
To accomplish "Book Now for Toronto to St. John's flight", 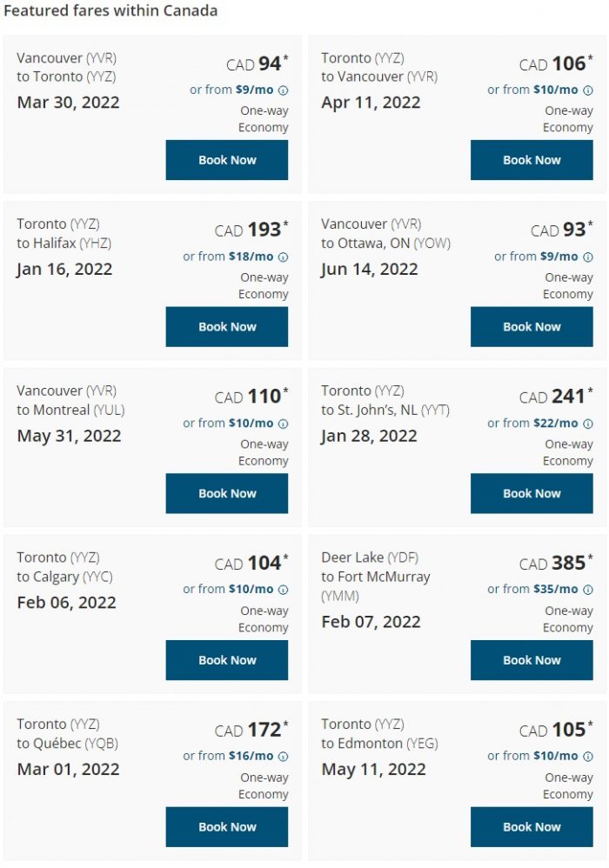I will (532, 493).
